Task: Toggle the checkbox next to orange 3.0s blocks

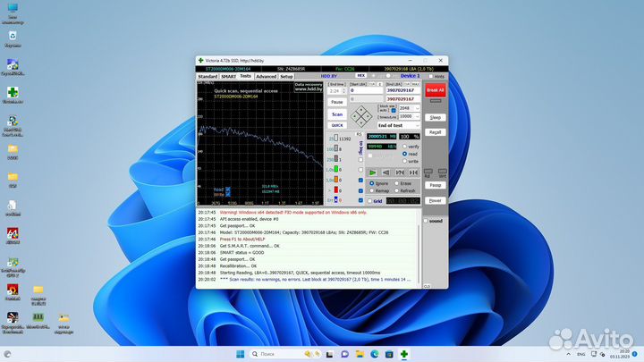Action: point(360,181)
